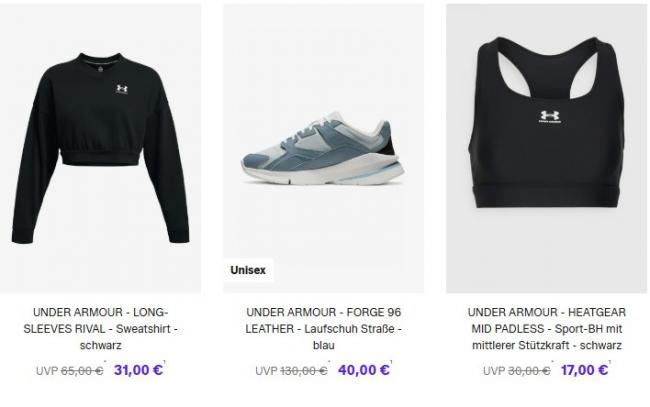The width and height of the screenshot is (650, 407).
Task: Open the FORGE 96 LEATHER Laufschuh title link
Action: click(323, 329)
